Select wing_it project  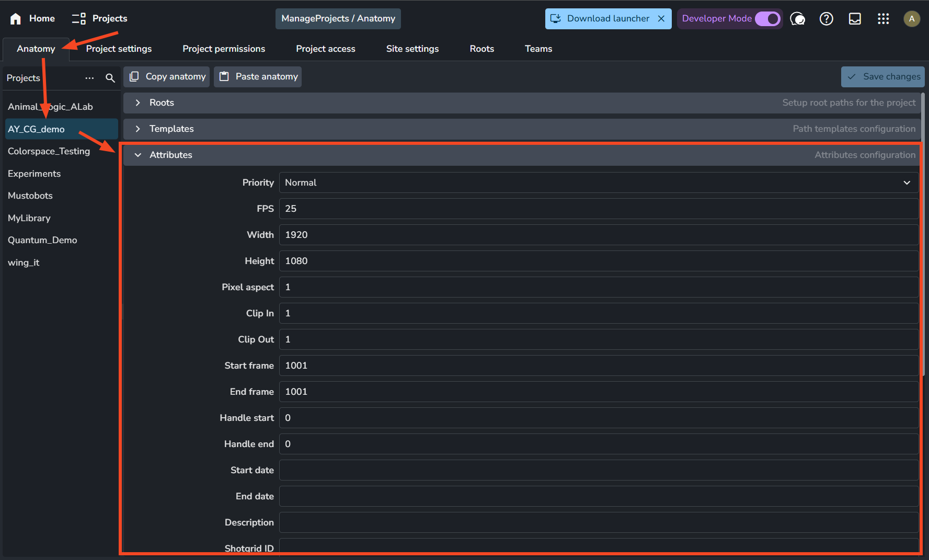click(x=61, y=262)
